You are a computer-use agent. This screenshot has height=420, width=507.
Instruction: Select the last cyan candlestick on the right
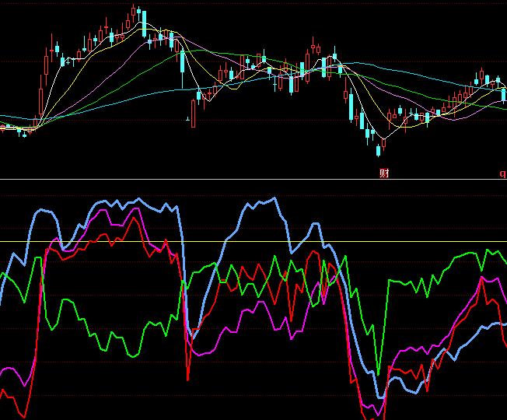(x=502, y=92)
